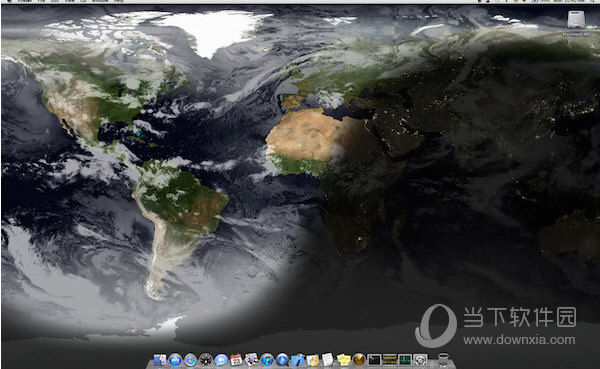600x369 pixels.
Task: Open QuickTime Player blue Q icon
Action: pyautogui.click(x=282, y=360)
